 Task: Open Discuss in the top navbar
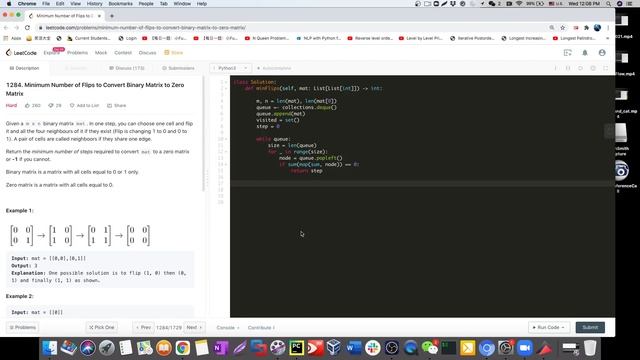[x=147, y=53]
